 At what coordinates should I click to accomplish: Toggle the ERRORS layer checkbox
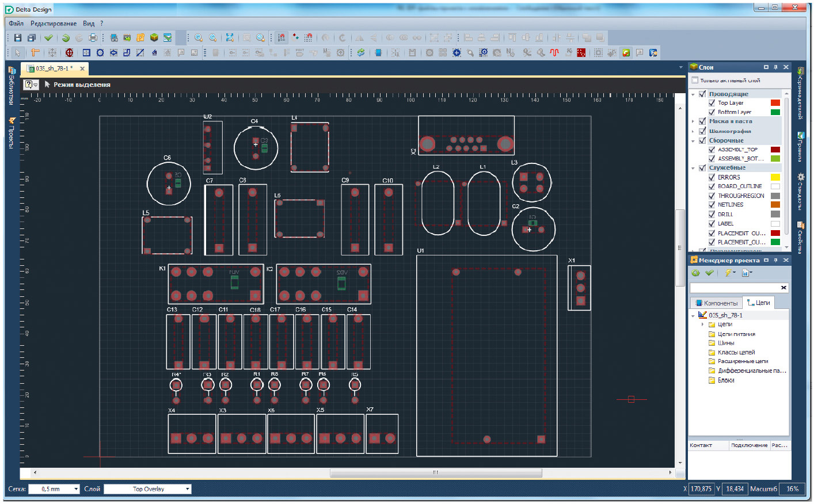point(712,177)
